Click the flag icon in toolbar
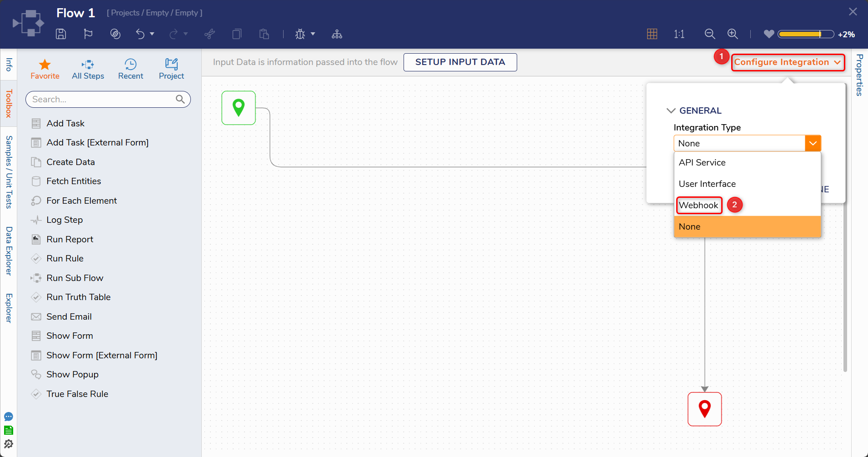This screenshot has height=457, width=868. tap(88, 34)
